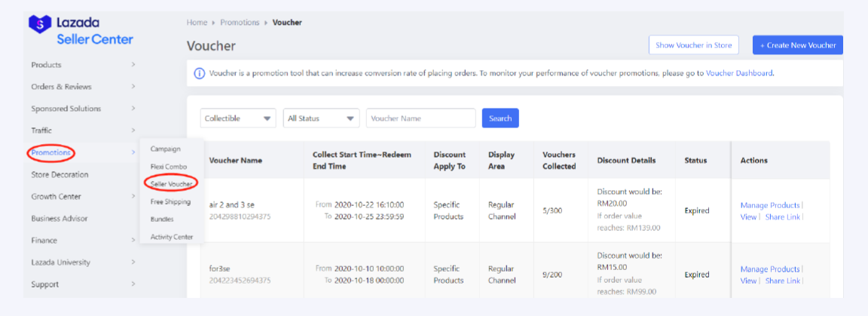868x316 pixels.
Task: Click the Voucher Name column header
Action: point(236,160)
